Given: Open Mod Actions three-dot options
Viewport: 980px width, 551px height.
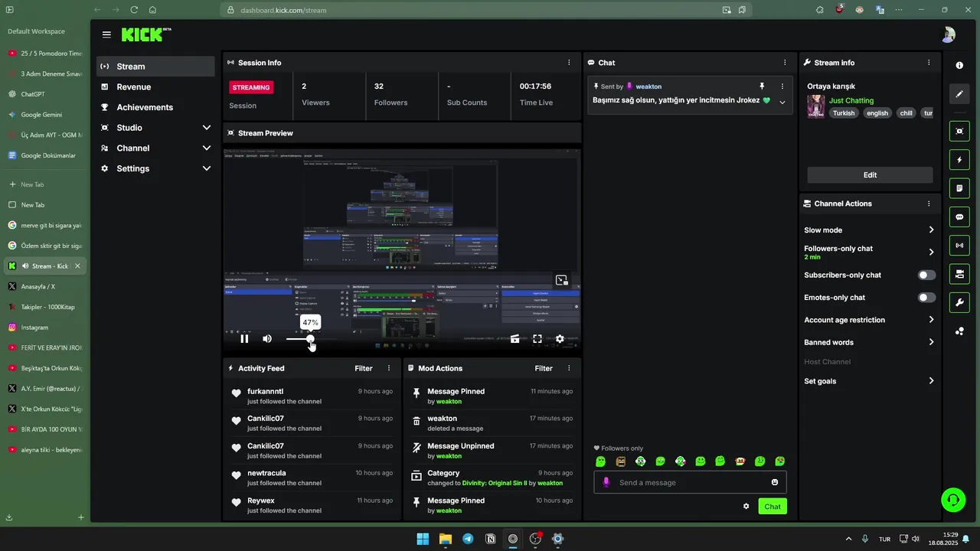Looking at the screenshot, I should (x=569, y=368).
